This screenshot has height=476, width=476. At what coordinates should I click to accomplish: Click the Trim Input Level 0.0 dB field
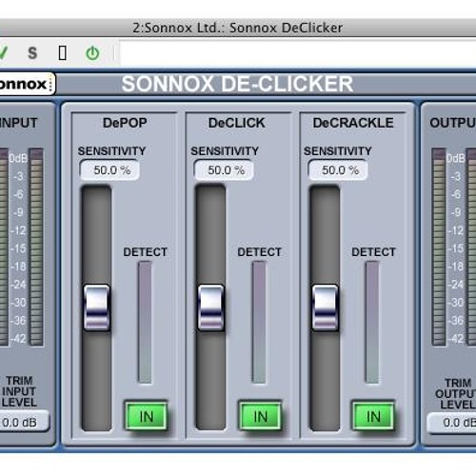point(24,423)
